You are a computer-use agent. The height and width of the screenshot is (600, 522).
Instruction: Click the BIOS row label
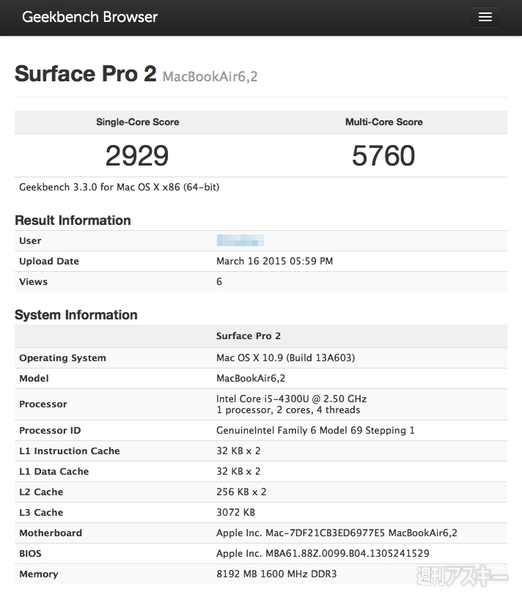[30, 553]
